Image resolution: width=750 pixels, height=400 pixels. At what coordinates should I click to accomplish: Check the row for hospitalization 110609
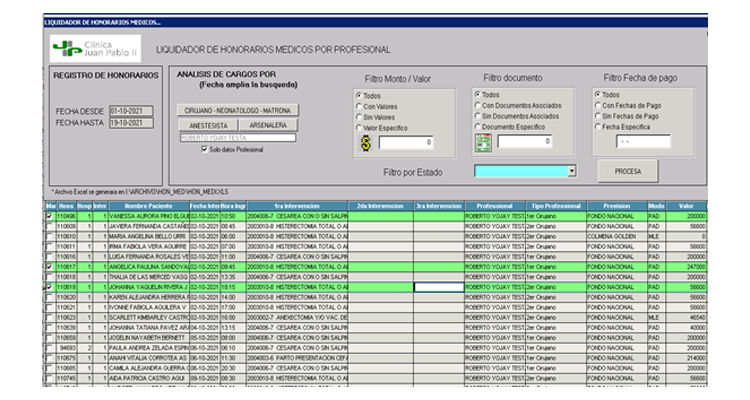tap(49, 226)
